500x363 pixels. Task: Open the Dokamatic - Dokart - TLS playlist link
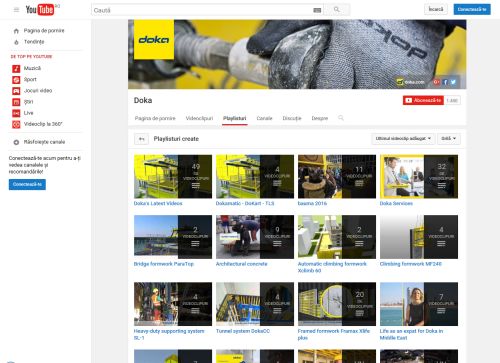(245, 203)
